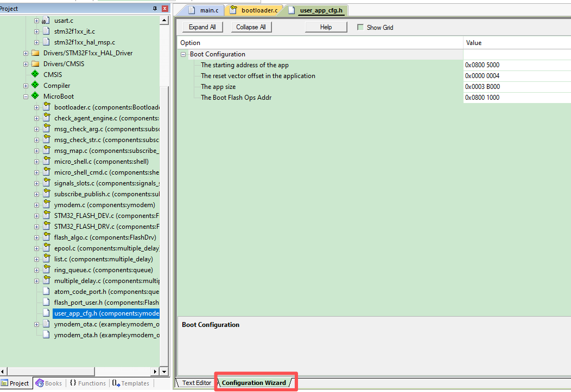Switch to the Text Editor tab
This screenshot has width=571, height=392.
pyautogui.click(x=196, y=383)
